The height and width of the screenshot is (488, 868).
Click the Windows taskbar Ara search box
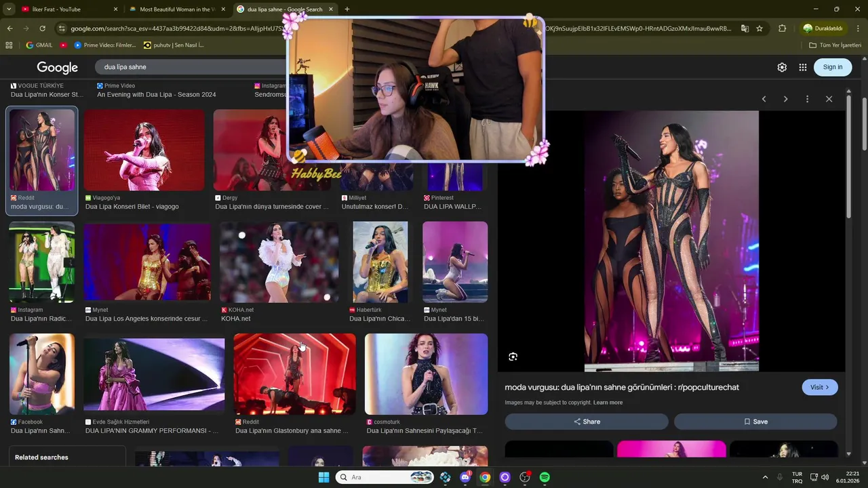pos(384,477)
